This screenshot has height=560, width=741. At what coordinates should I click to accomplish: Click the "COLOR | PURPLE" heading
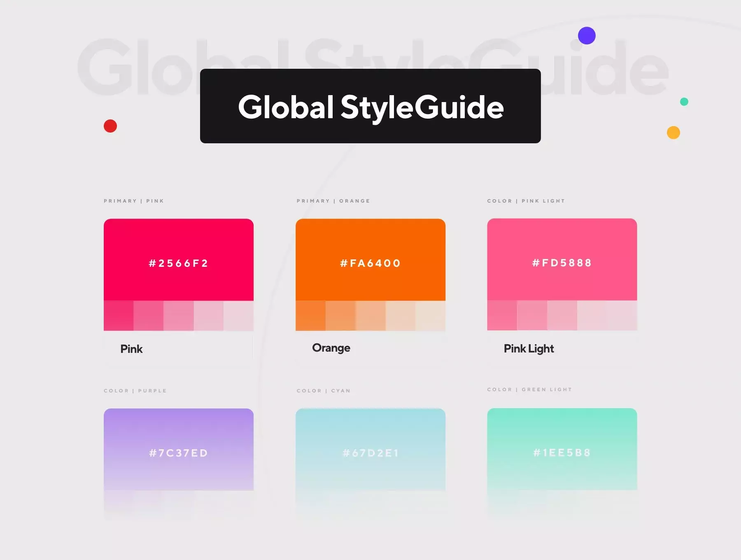point(135,391)
